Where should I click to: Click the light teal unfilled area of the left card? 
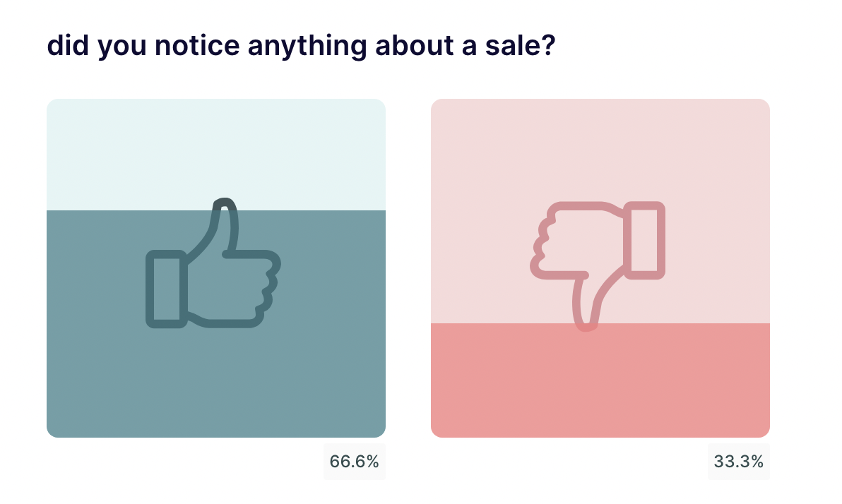point(216,155)
